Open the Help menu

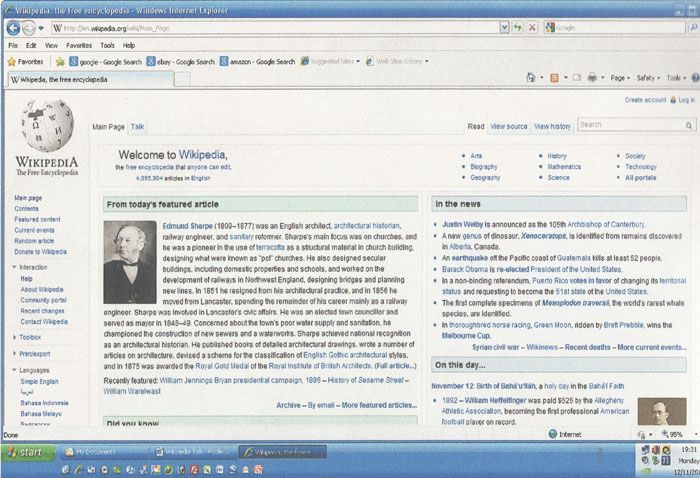tap(129, 46)
